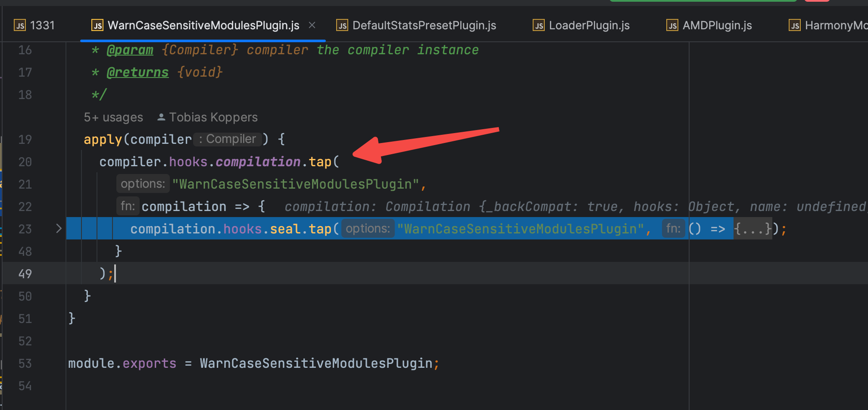This screenshot has height=410, width=868.
Task: Open the LoaderPlugin.js tab
Action: [589, 26]
